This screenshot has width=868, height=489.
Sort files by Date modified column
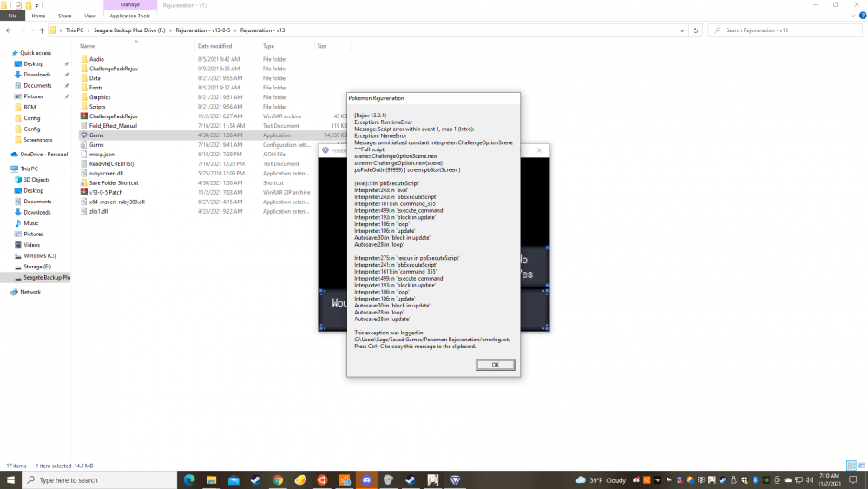tap(214, 46)
